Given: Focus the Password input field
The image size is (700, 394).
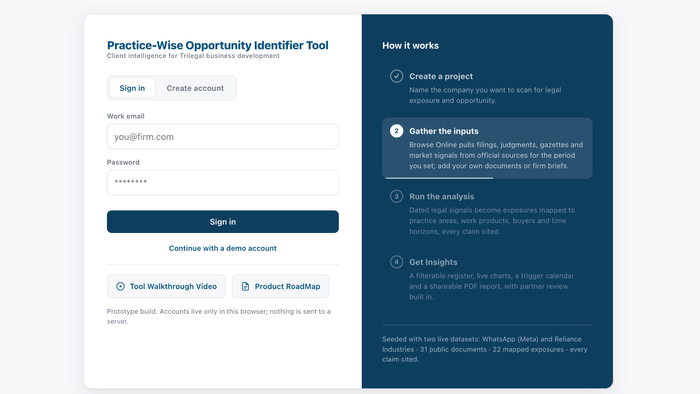Looking at the screenshot, I should [223, 182].
